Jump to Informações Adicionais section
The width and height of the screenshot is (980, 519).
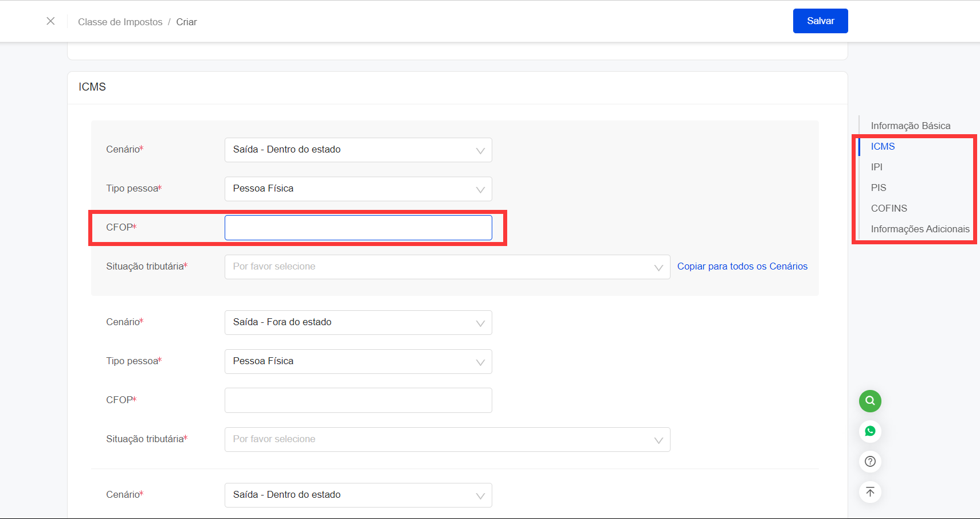920,229
